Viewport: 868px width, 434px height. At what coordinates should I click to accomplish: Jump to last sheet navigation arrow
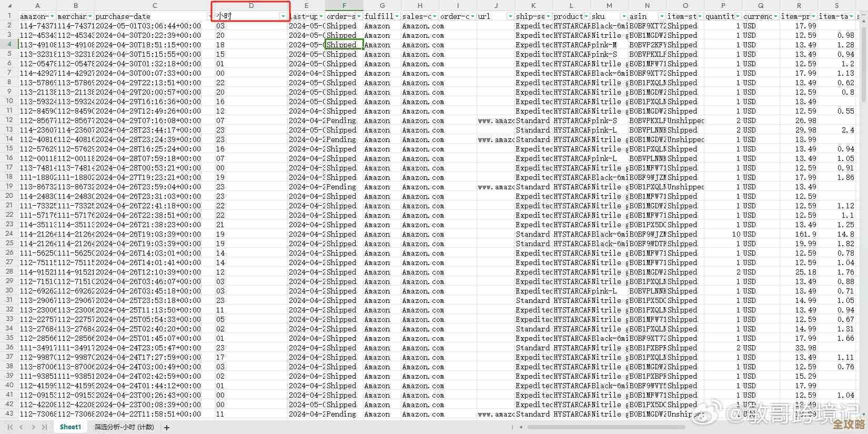click(x=44, y=427)
